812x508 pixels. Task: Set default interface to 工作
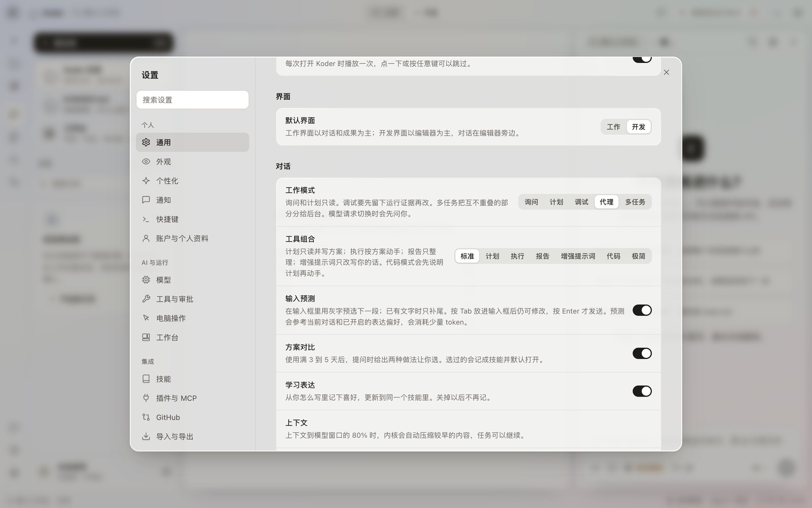pos(613,127)
